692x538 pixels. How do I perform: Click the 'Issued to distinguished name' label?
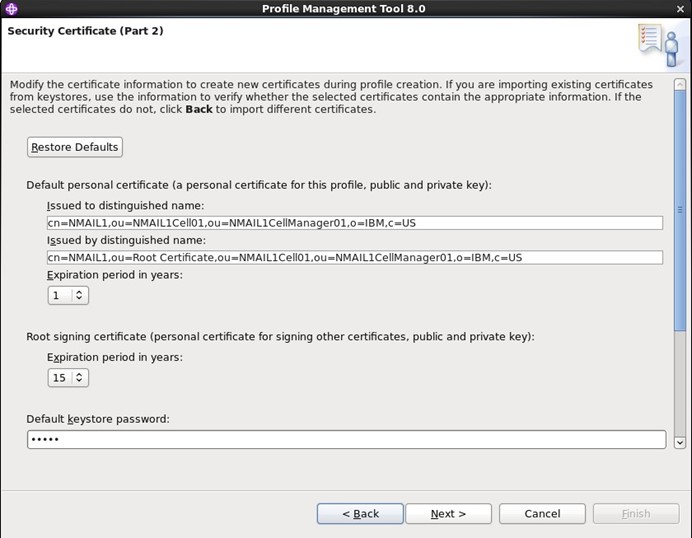click(125, 205)
